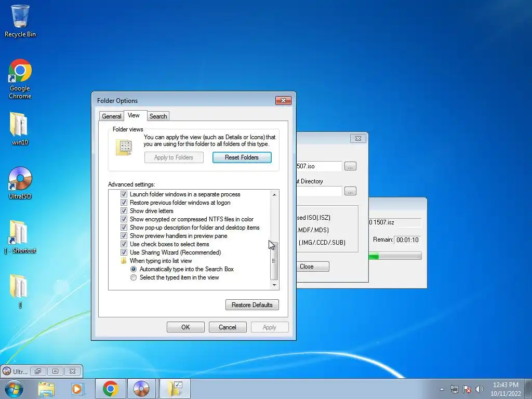Open Windows Explorer from the taskbar

46,389
